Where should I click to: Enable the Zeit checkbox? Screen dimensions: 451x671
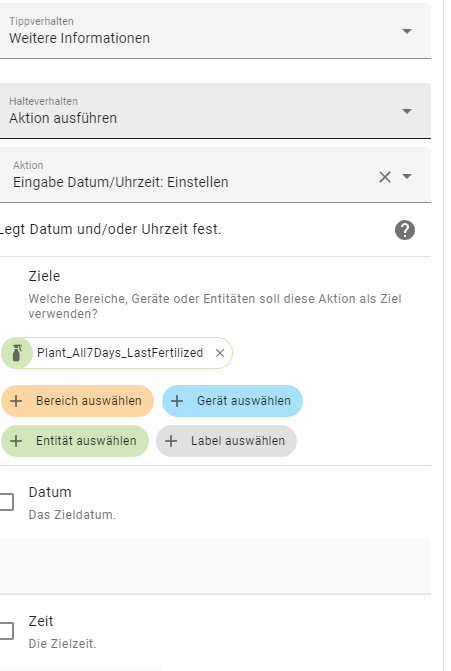6,631
